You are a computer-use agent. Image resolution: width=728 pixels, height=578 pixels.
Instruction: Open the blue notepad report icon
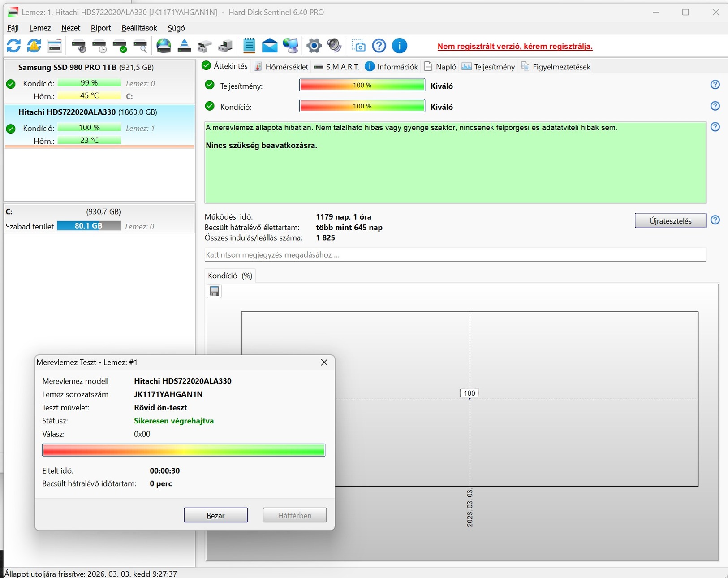coord(249,46)
